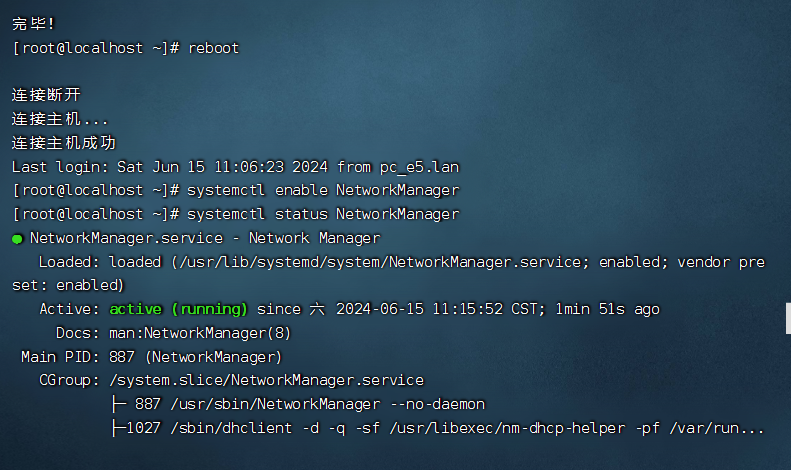Click the '连接主机...' connecting message

click(x=60, y=120)
